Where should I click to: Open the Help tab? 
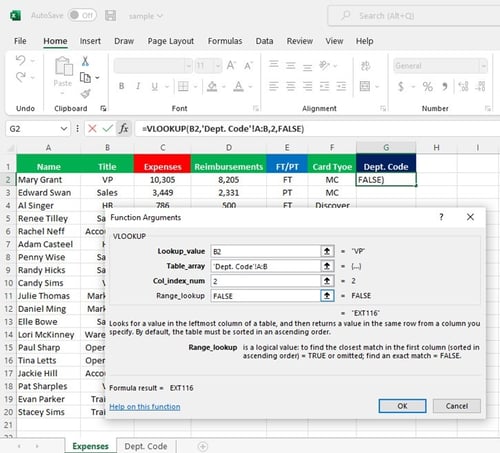pos(364,41)
